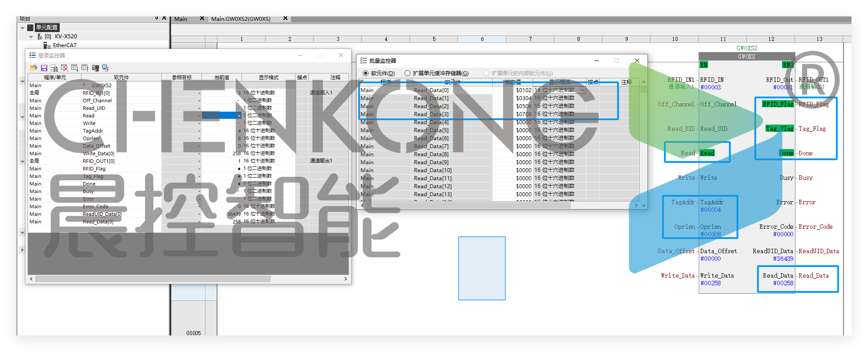Click the 批量监控器 window title list icon

click(364, 61)
